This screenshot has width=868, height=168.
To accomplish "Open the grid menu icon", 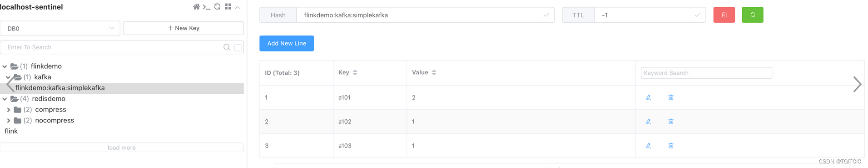I will 228,7.
